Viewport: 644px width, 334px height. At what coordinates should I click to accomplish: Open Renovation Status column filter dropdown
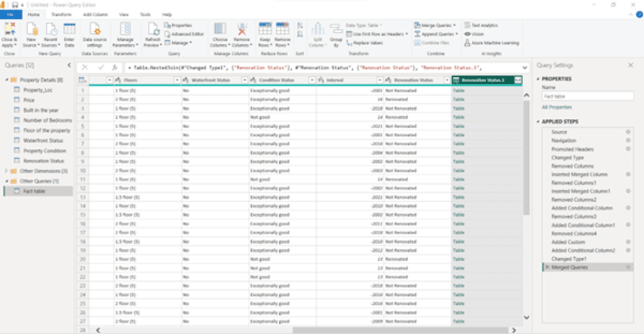point(447,79)
